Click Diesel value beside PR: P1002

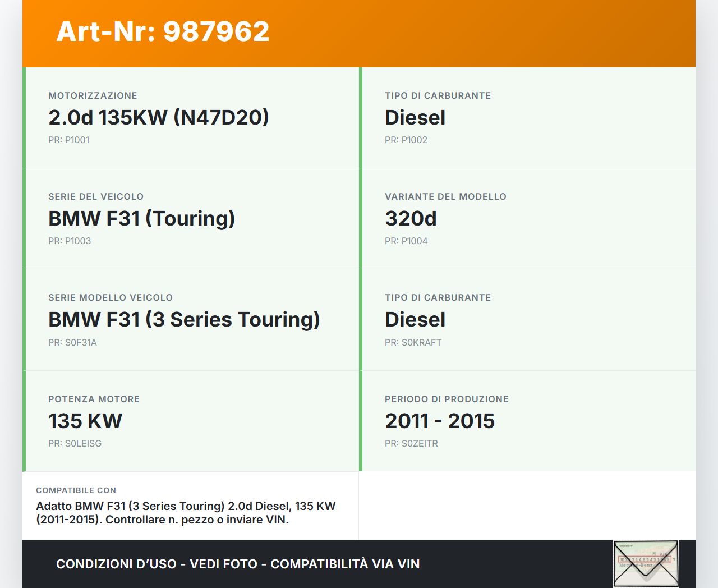pyautogui.click(x=415, y=117)
